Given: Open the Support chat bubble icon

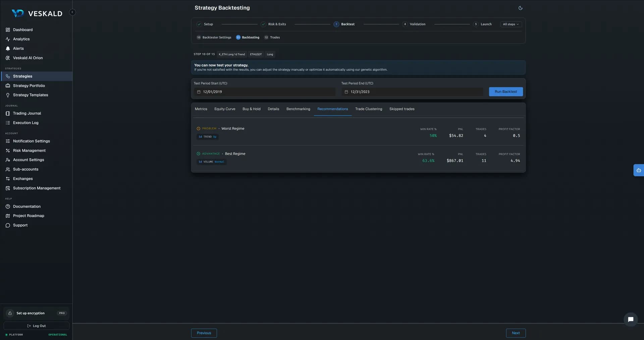Looking at the screenshot, I should (8, 225).
